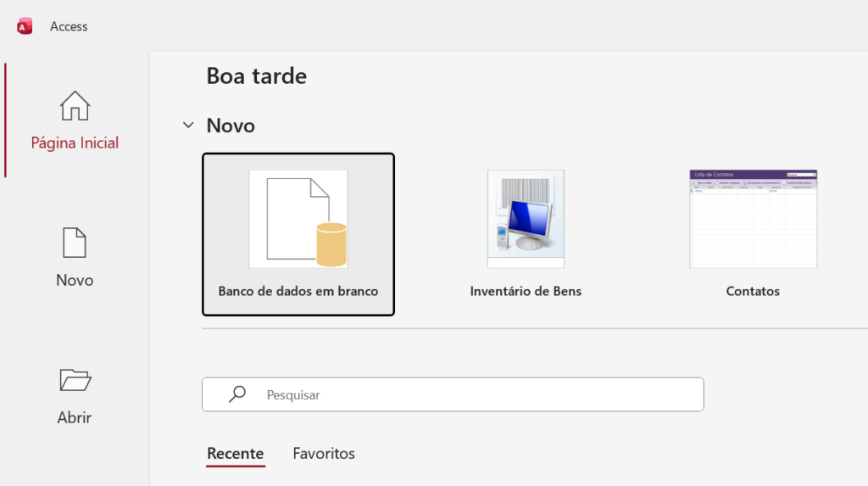This screenshot has width=868, height=486.
Task: Click the Página Inicial sidebar label
Action: pyautogui.click(x=75, y=142)
